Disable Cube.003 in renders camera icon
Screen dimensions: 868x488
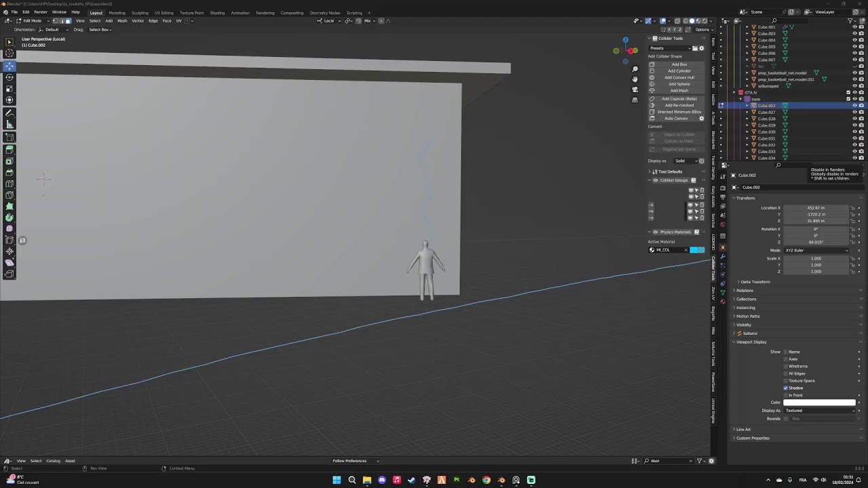[861, 33]
